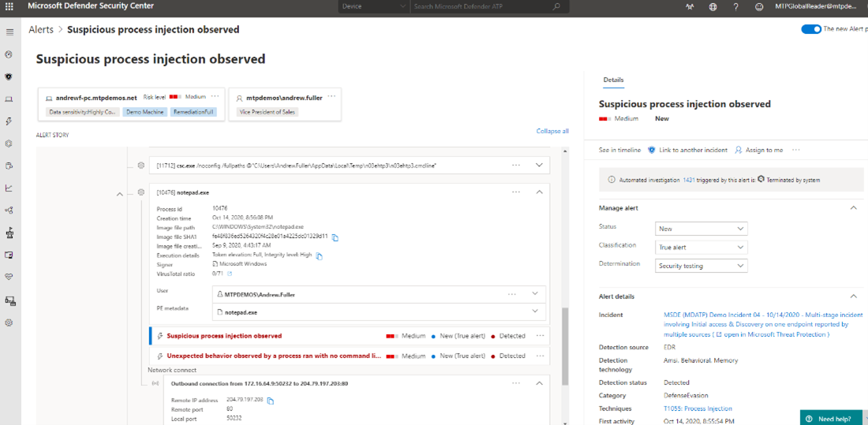Open the question mark help icon
This screenshot has width=868, height=425.
pos(735,7)
